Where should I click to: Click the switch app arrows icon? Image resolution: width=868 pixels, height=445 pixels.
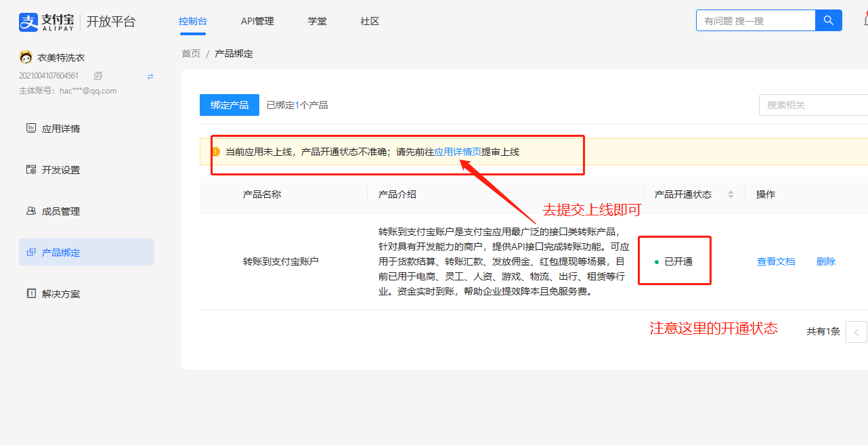coord(150,77)
